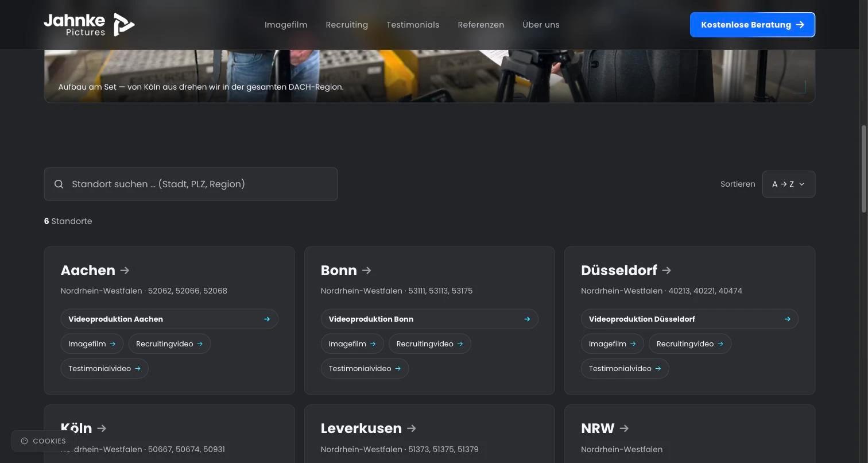
Task: Go to the Recruiting menu item
Action: [347, 25]
